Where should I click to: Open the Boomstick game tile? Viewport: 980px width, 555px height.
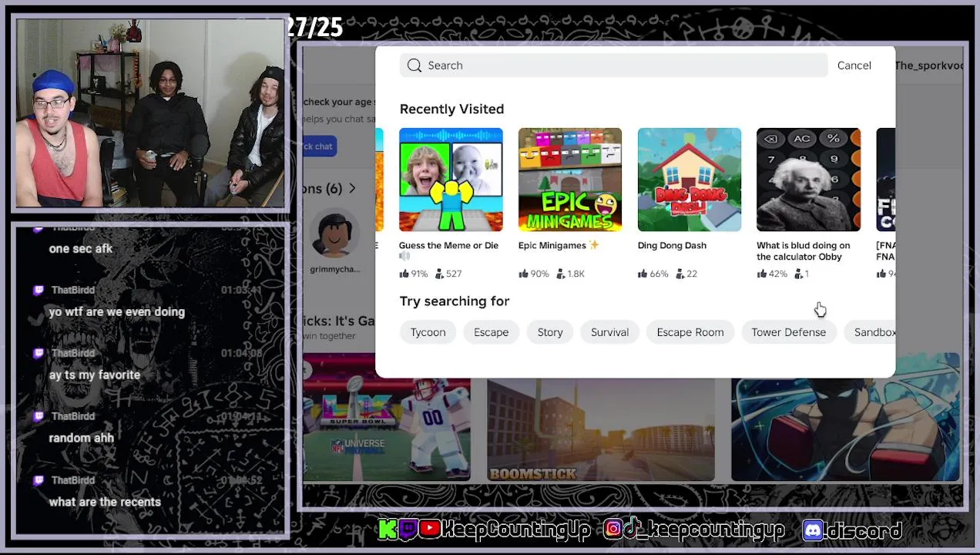[601, 429]
